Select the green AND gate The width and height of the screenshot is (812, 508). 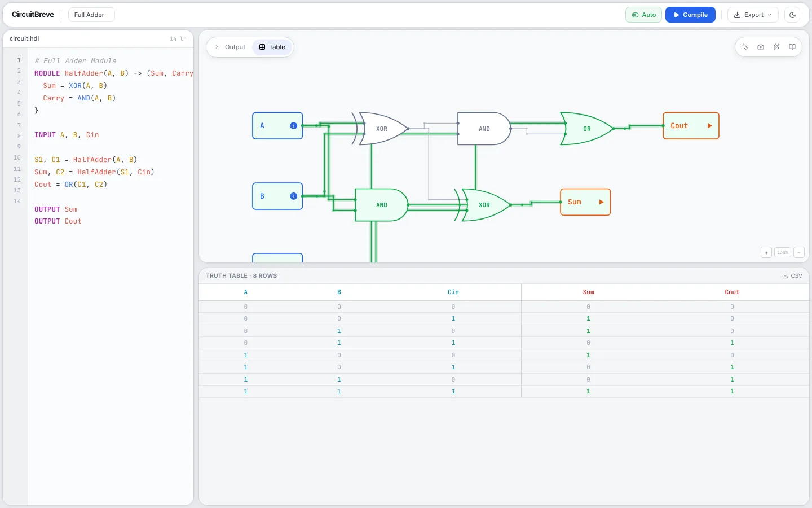tap(381, 205)
